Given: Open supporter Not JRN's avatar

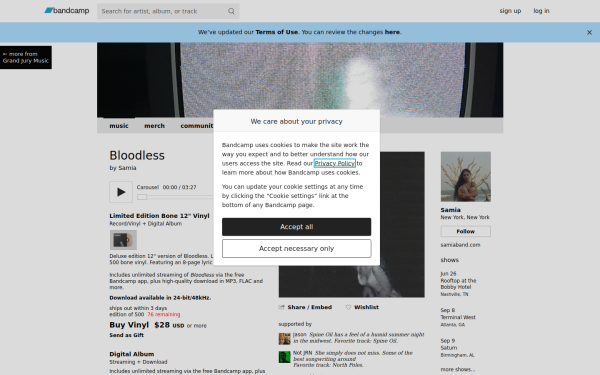Looking at the screenshot, I should 284,357.
